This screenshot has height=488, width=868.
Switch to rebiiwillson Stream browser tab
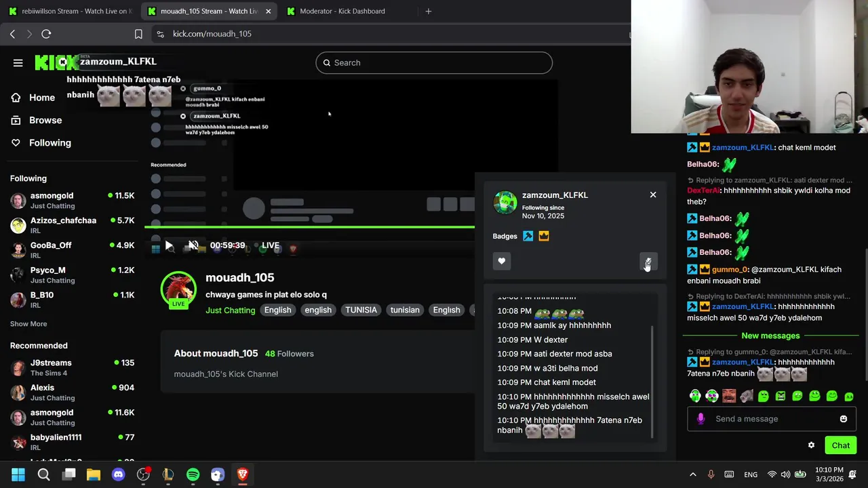[70, 11]
